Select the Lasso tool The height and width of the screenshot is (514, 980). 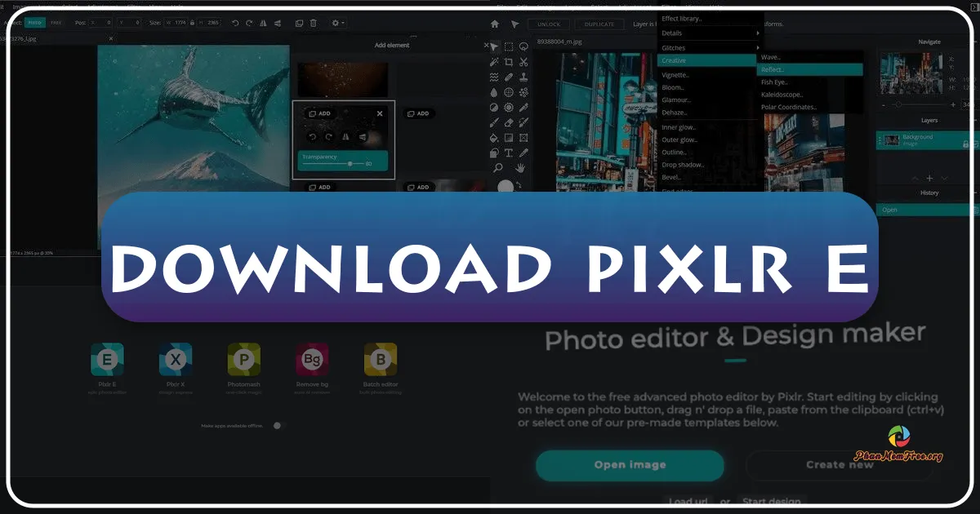(523, 47)
